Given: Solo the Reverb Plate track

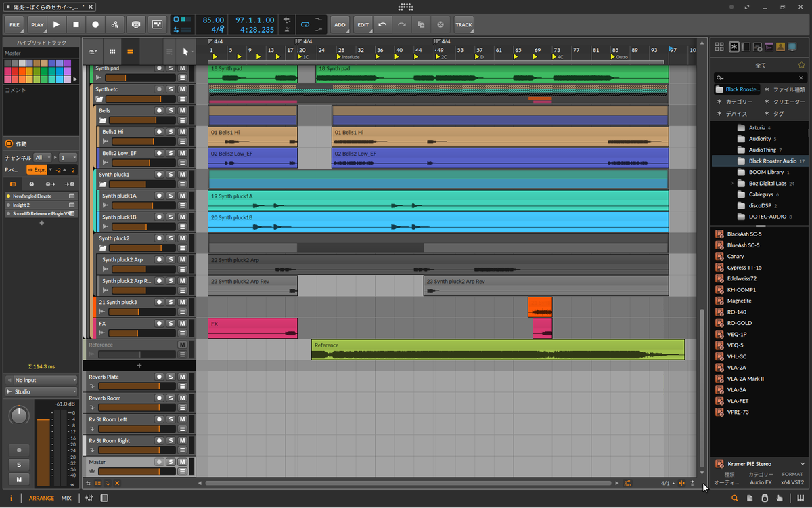Looking at the screenshot, I should coord(171,377).
